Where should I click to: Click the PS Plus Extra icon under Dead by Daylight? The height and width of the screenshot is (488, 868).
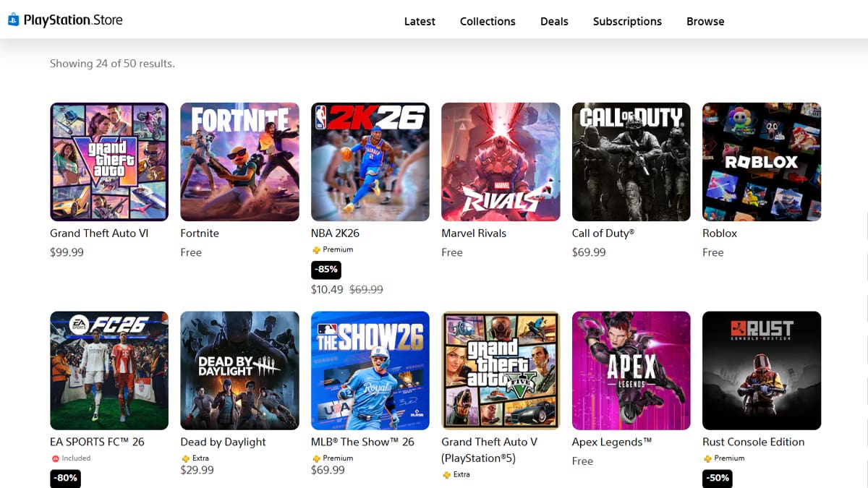[x=186, y=458]
